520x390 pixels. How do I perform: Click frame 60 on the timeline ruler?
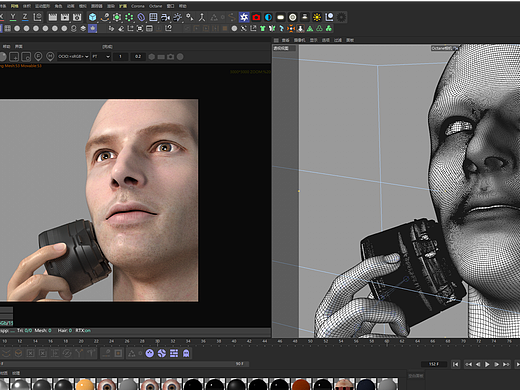[387, 341]
